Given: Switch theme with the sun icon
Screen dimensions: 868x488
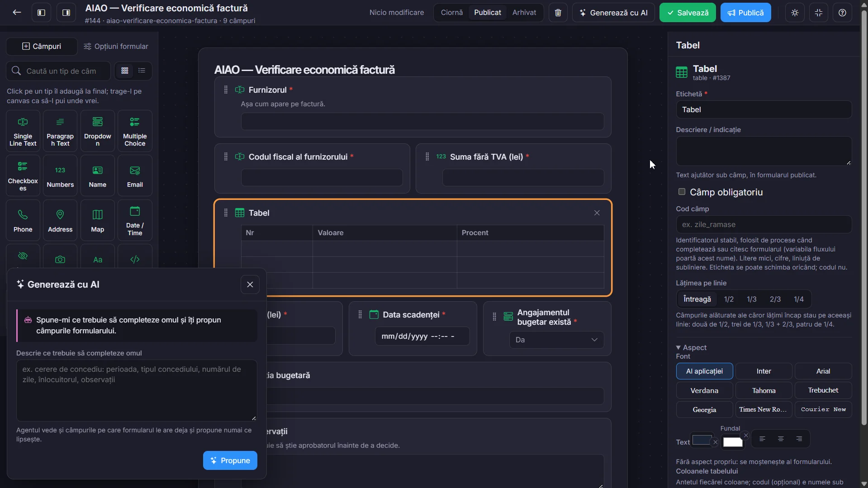Looking at the screenshot, I should tap(795, 13).
